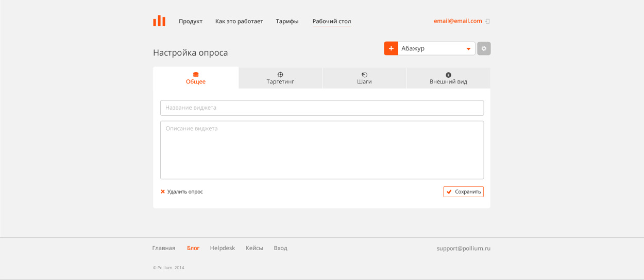Switch to the Общее tab
This screenshot has height=280, width=644.
(196, 78)
